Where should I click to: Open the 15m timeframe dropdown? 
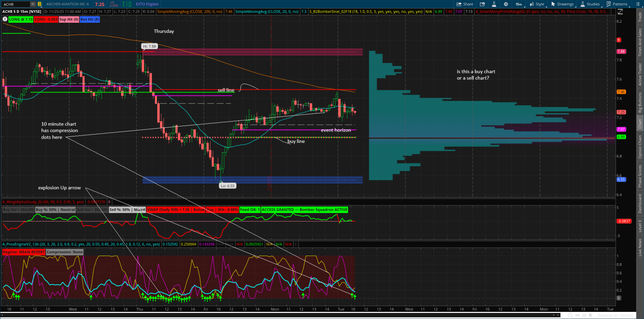(x=518, y=4)
